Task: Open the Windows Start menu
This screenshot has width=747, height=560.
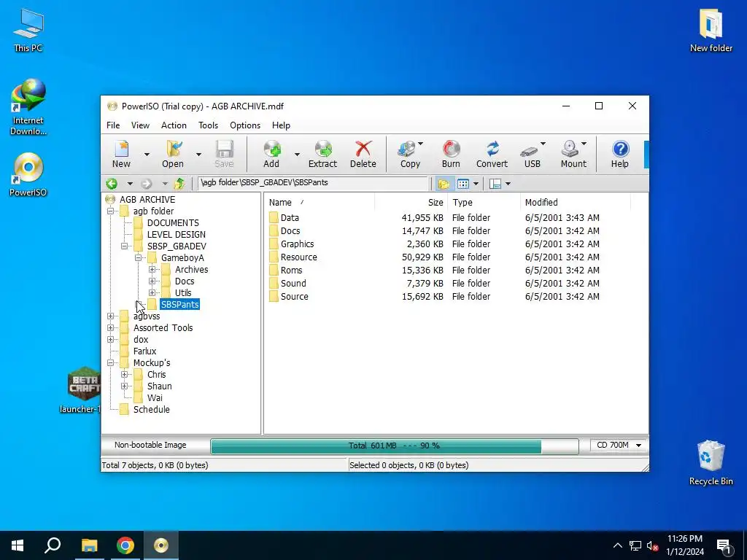Action: 18,545
